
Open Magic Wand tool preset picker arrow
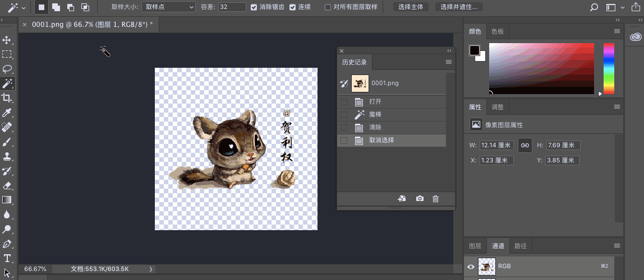(23, 7)
